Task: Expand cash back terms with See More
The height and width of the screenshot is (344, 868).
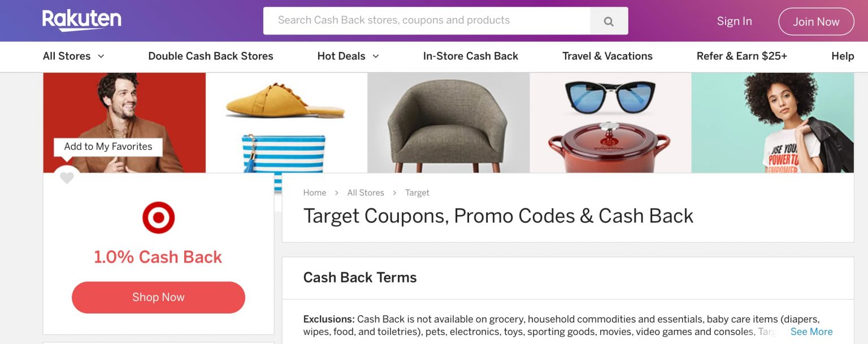Action: click(x=811, y=332)
